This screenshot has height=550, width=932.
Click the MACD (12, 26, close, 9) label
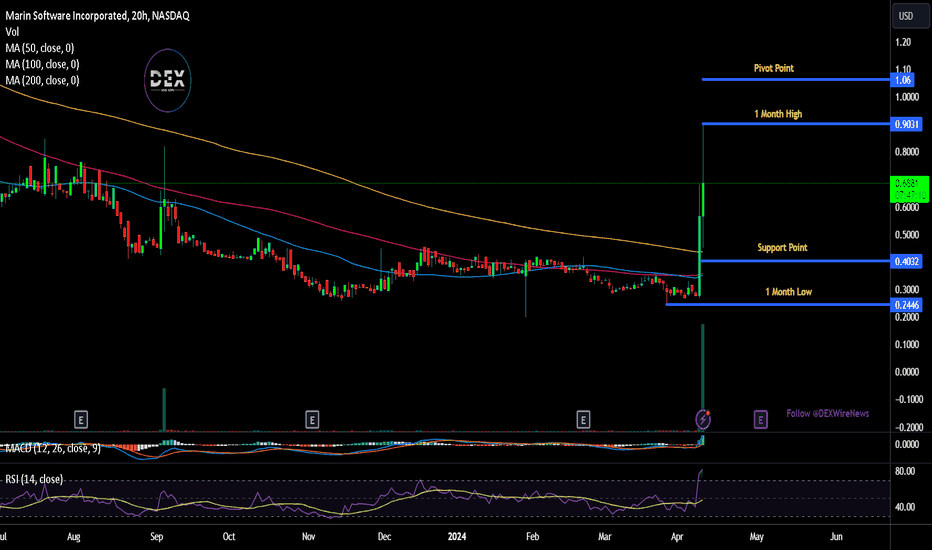coord(53,448)
